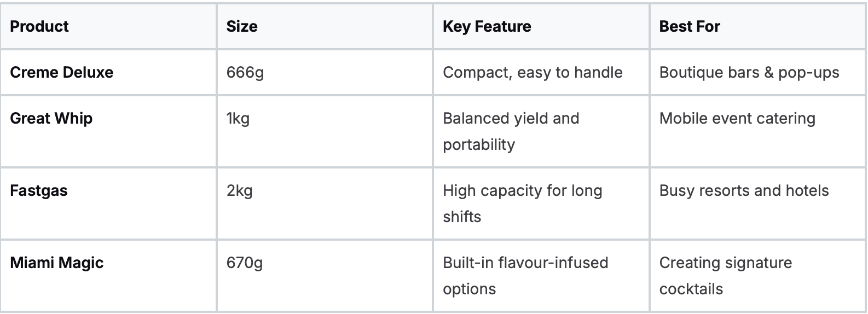Click 'Boutique bars & pop-ups' cell

[x=749, y=72]
